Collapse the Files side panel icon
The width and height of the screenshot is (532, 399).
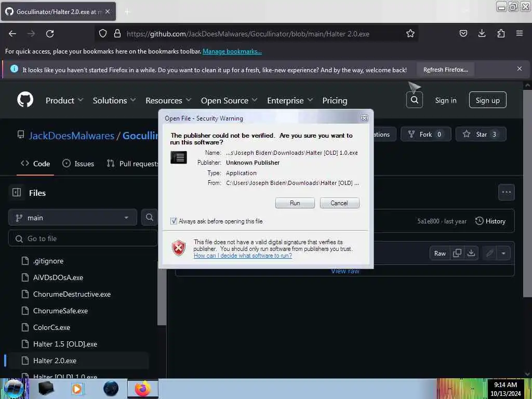17,192
